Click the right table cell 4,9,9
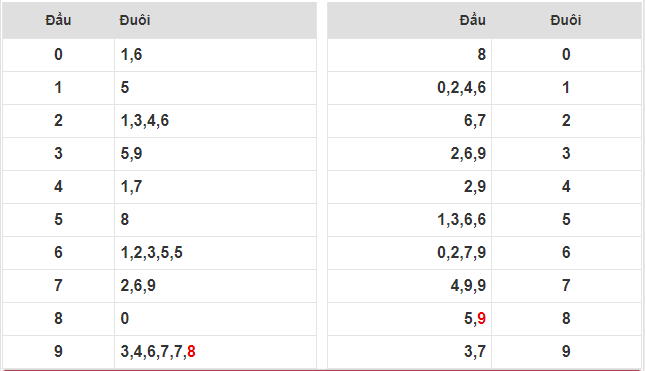Screen dimensions: 645x371 click(x=409, y=285)
